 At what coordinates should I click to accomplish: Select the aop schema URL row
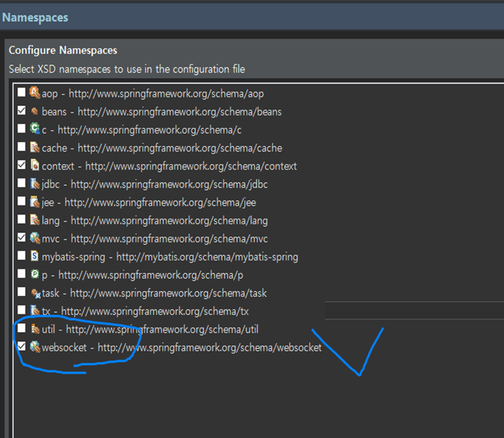[167, 94]
